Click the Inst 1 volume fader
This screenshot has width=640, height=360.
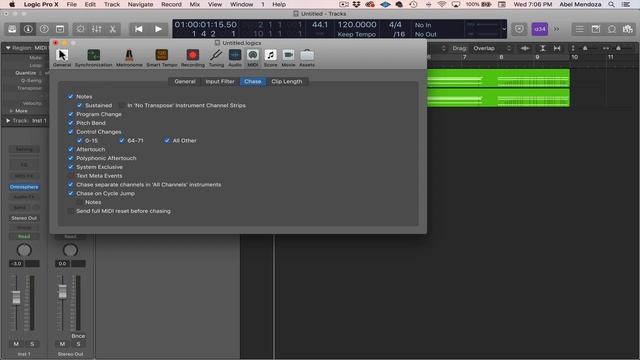(16, 297)
